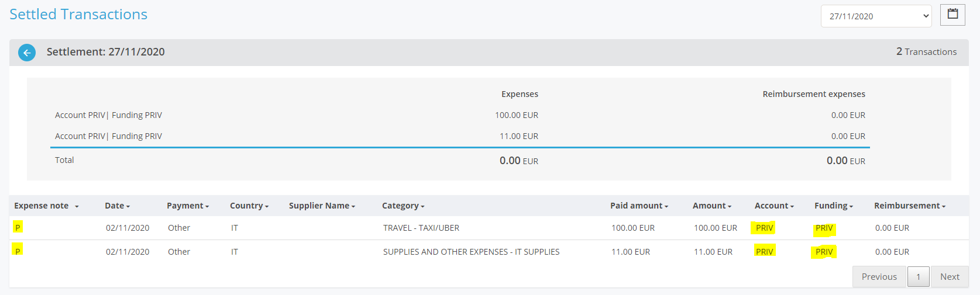This screenshot has height=295, width=980.
Task: Open expense note P for TAXI/UBER row
Action: (18, 228)
